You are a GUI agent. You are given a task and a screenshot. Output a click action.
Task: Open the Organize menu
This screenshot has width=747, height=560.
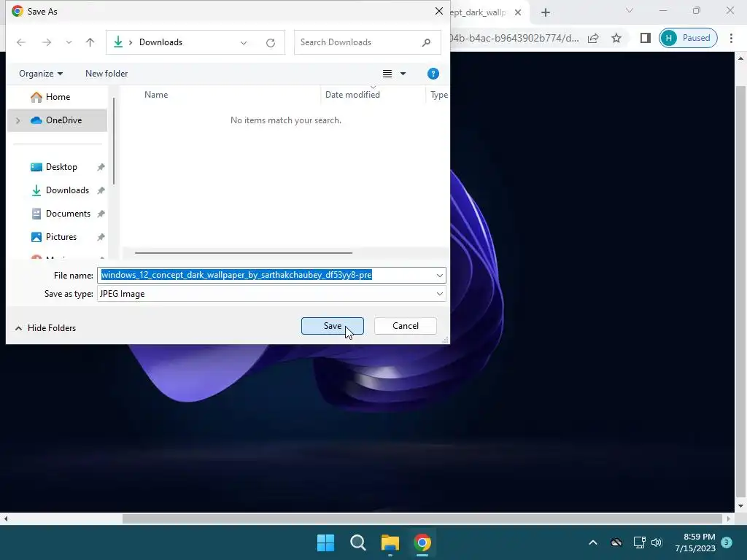(41, 74)
